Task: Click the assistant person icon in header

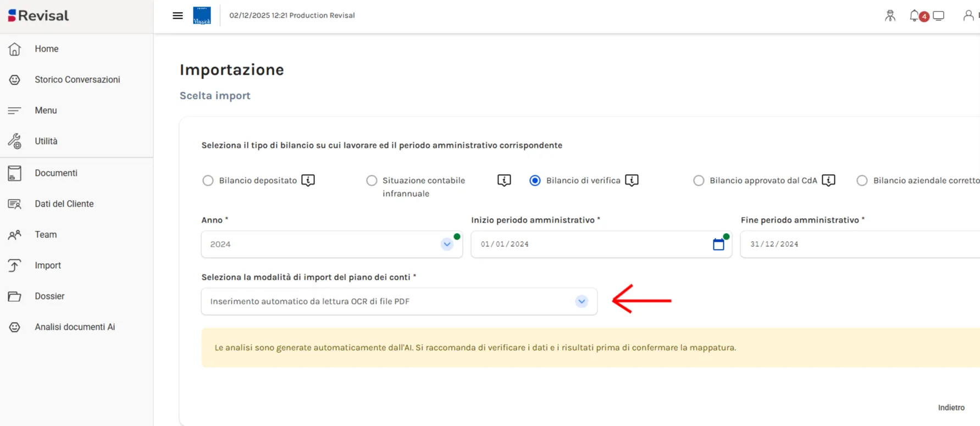Action: point(890,16)
